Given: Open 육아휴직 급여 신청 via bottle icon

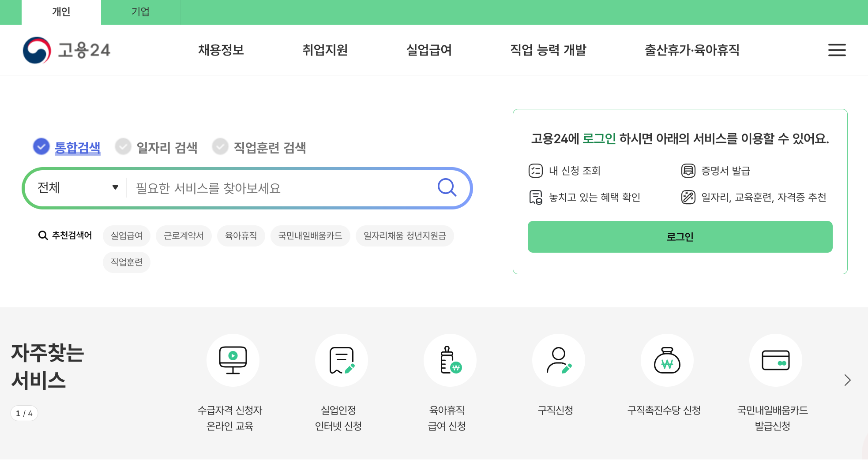Looking at the screenshot, I should click(450, 360).
